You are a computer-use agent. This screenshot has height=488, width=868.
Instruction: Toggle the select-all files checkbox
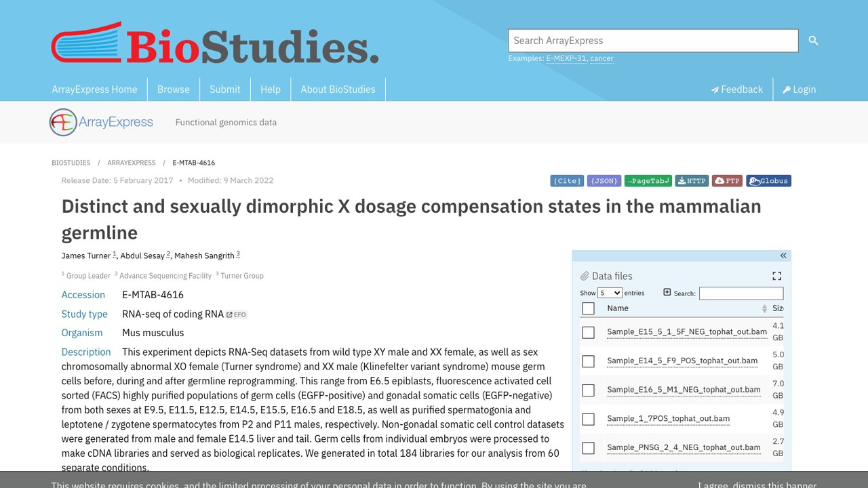click(x=589, y=308)
